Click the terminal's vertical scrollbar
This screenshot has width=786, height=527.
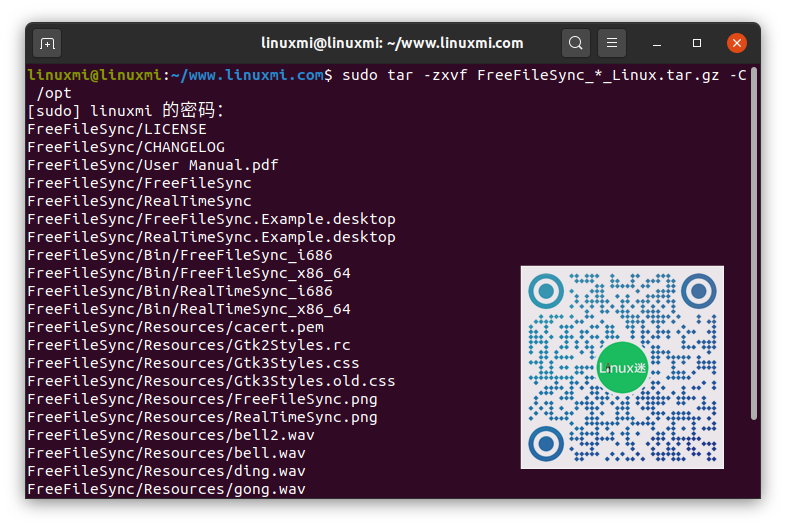pyautogui.click(x=754, y=240)
